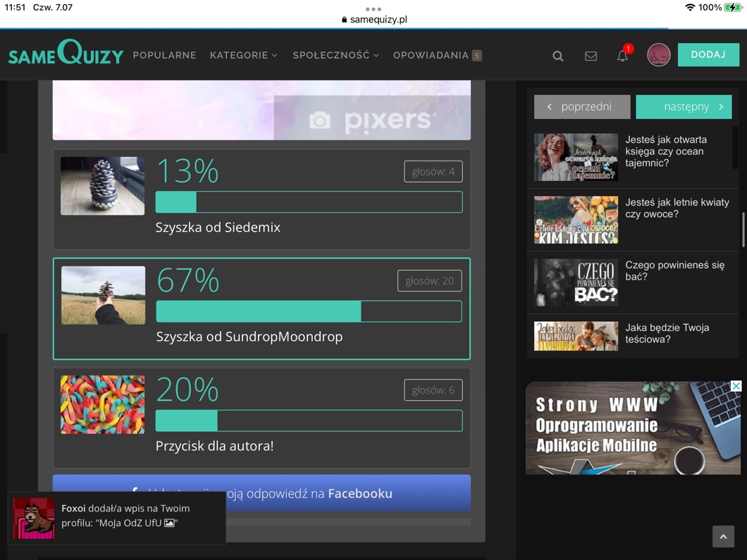Click the Dodaj button
This screenshot has width=747, height=560.
pyautogui.click(x=708, y=55)
